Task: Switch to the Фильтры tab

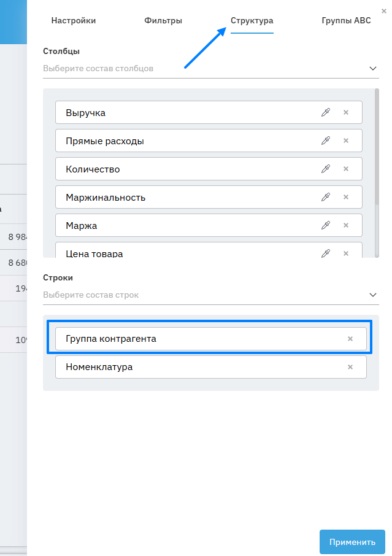Action: [x=163, y=21]
